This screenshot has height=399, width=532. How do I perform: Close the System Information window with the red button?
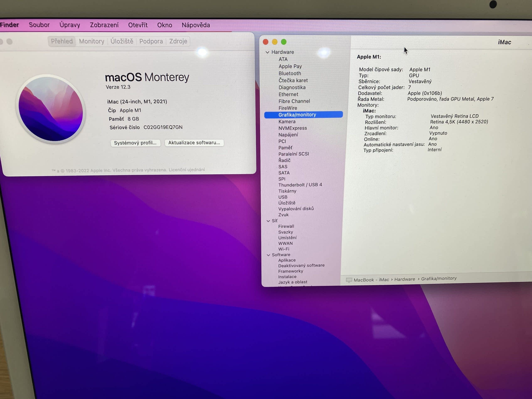pos(266,42)
